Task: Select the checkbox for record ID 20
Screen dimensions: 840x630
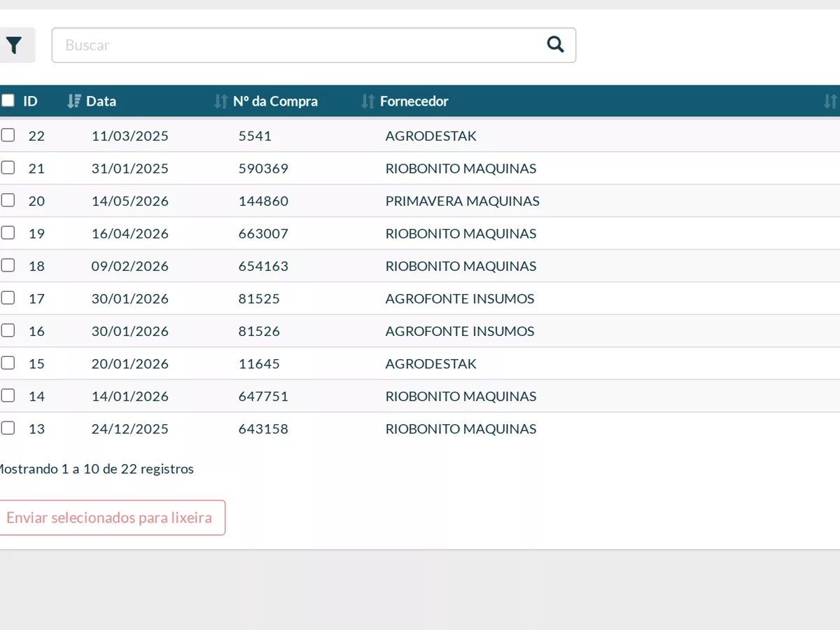Action: [8, 200]
